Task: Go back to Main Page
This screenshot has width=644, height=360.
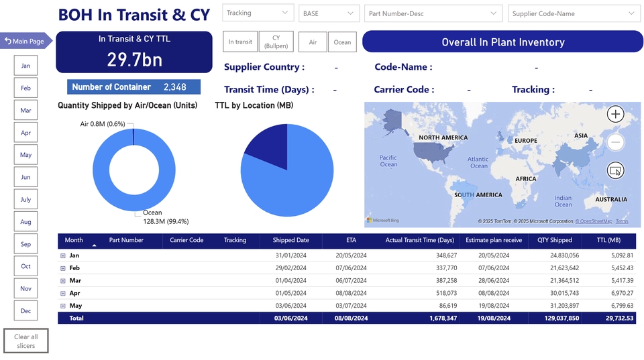Action: click(25, 41)
